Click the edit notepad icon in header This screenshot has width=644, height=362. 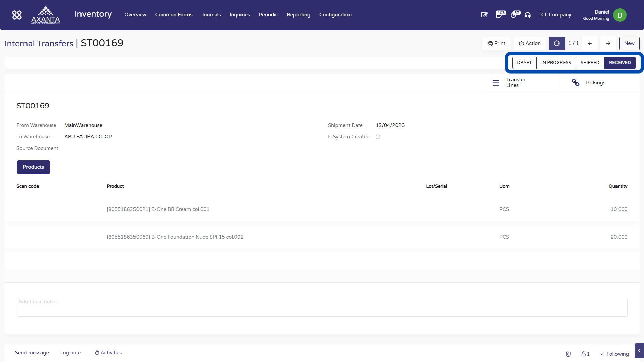[x=484, y=15]
